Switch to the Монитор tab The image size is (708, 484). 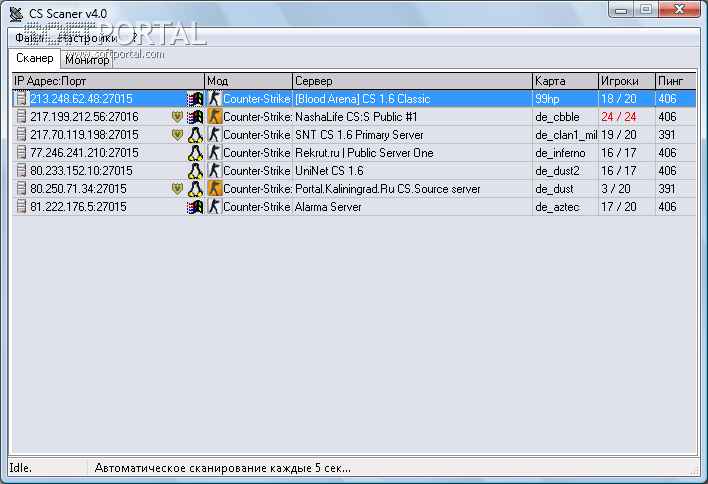point(87,60)
